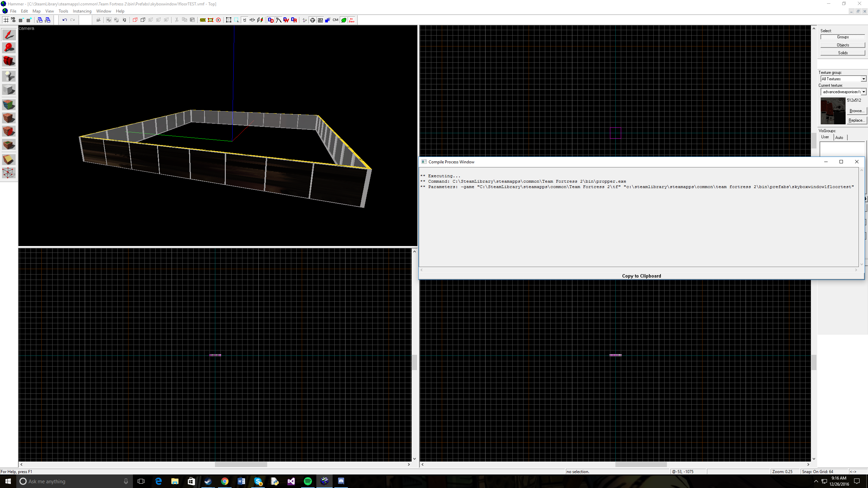Set selection mode to Objects
Viewport: 868px width, 488px height.
[x=843, y=45]
